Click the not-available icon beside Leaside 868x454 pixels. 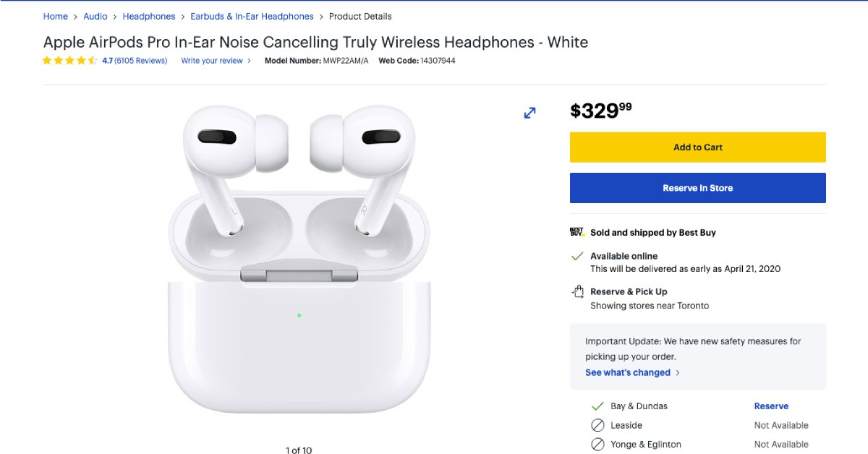[598, 425]
